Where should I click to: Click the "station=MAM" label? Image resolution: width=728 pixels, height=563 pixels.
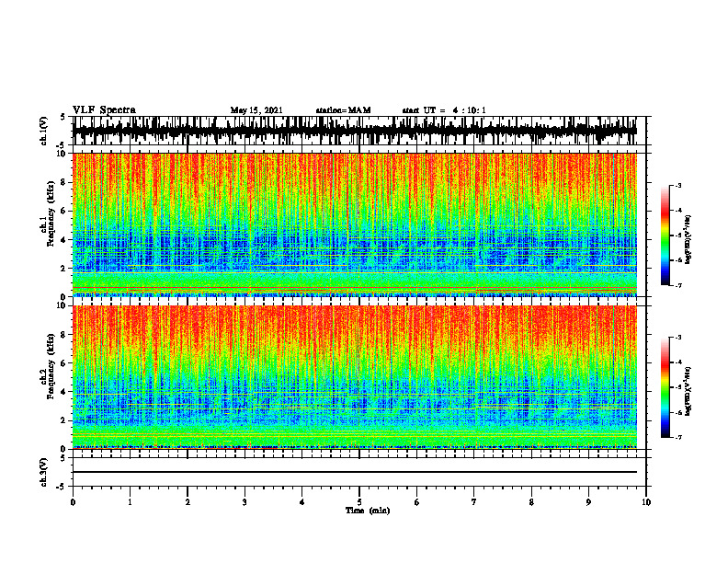(x=343, y=110)
